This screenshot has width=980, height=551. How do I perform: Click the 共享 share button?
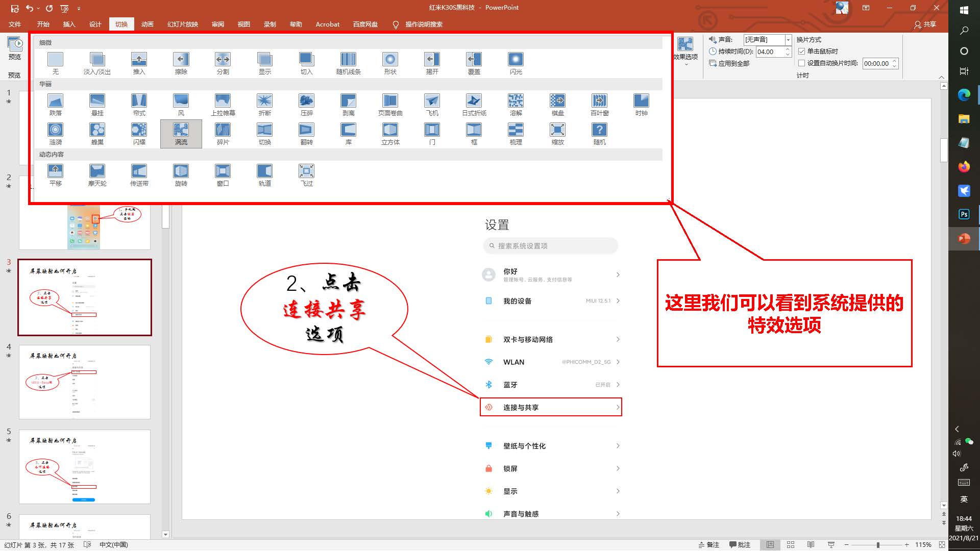pos(925,24)
